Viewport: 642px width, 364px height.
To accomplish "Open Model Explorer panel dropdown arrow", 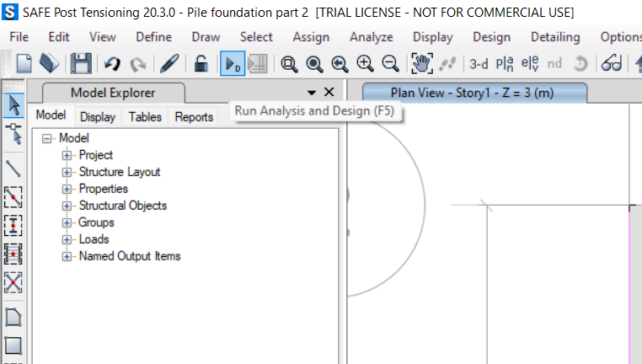I will click(x=312, y=93).
